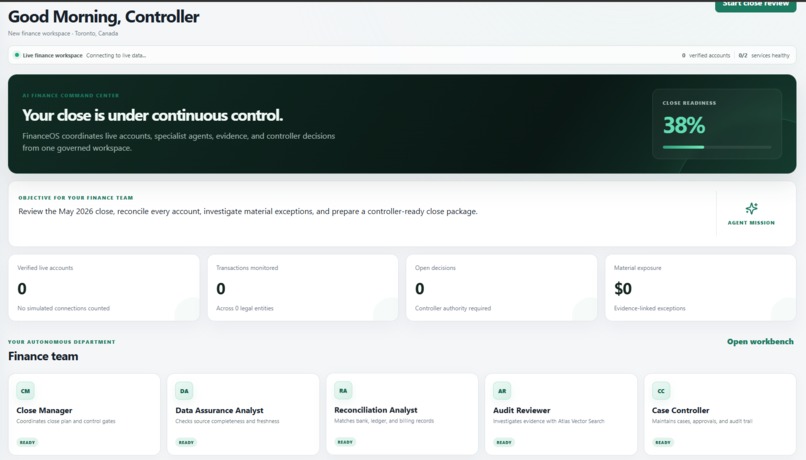Screen dimensions: 806x460
Task: Click READY badge under Data Assurance Analyst
Action: tap(186, 442)
